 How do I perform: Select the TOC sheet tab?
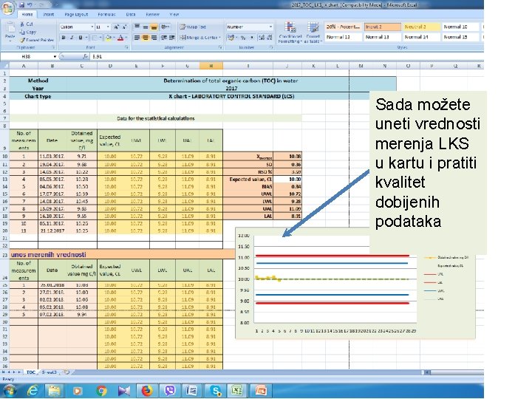point(31,372)
